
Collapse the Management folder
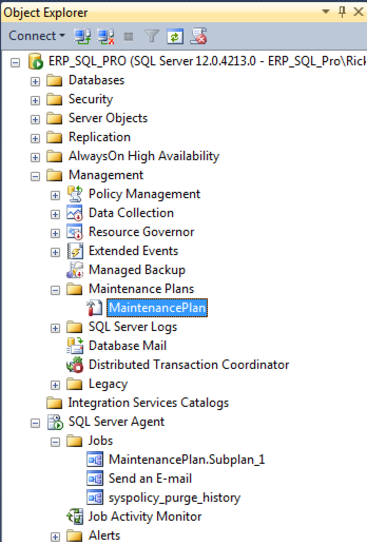[35, 177]
